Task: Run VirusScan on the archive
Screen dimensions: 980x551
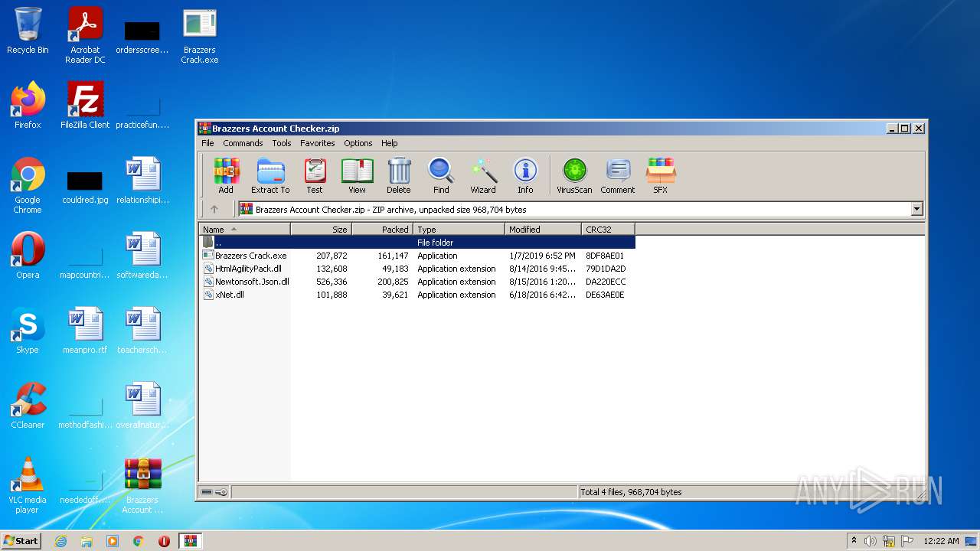Action: (x=574, y=176)
